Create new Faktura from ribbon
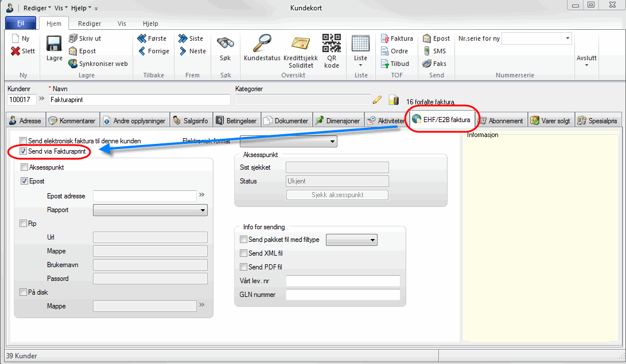Image resolution: width=626 pixels, height=364 pixels. point(396,38)
